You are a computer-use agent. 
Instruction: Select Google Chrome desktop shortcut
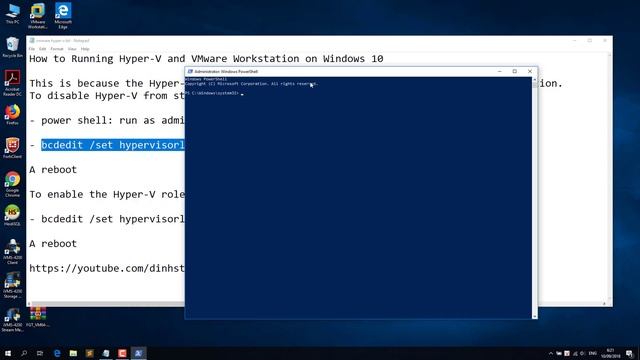coord(12,184)
